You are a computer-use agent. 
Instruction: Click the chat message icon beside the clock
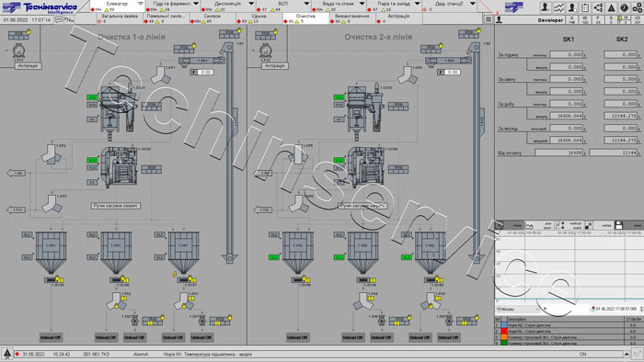pyautogui.click(x=59, y=19)
